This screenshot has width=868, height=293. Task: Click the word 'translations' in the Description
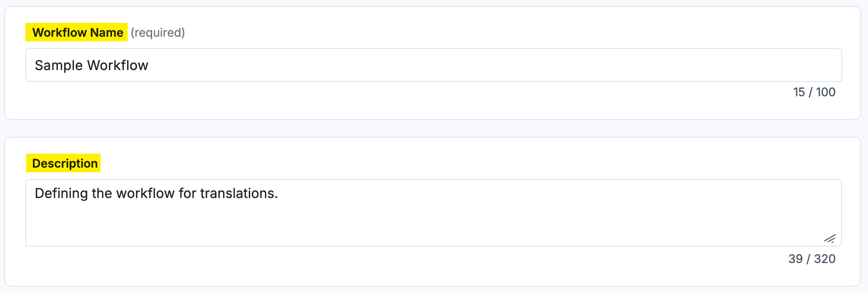(x=239, y=193)
